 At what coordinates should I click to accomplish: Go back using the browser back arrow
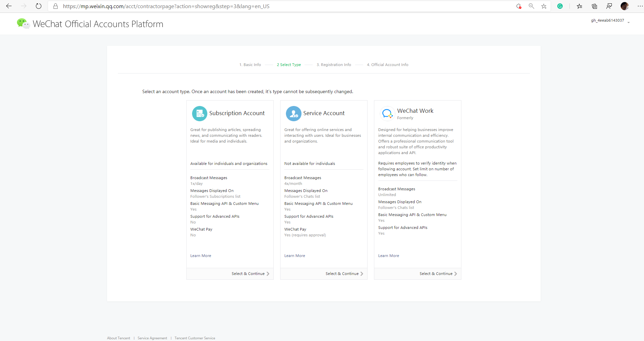coord(9,6)
